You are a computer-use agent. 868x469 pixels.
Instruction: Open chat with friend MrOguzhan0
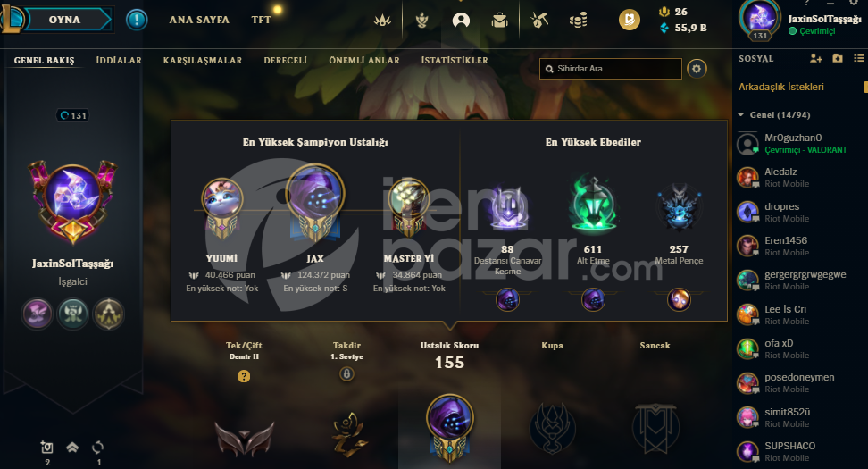coord(799,144)
